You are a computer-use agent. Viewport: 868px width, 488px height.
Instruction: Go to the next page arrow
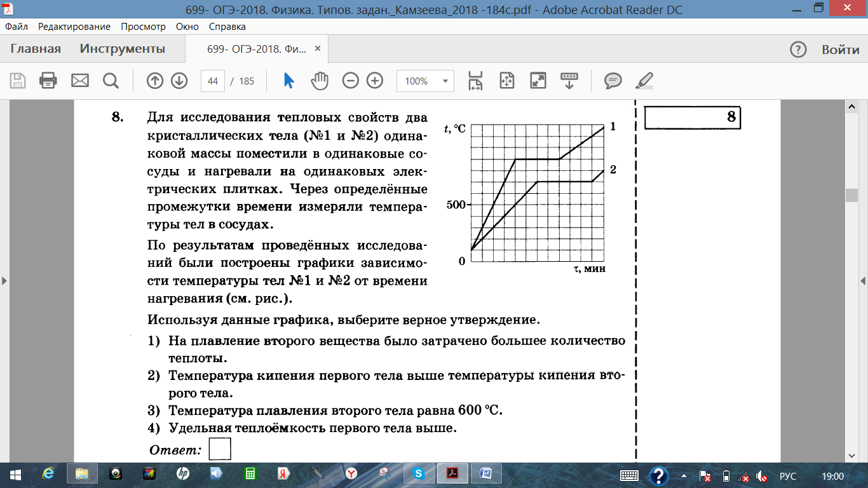tap(179, 81)
